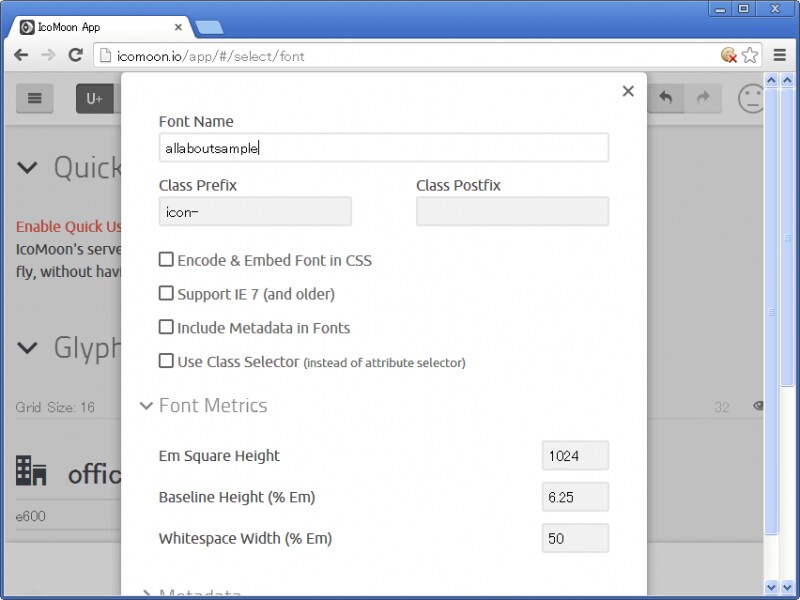Screen dimensions: 800x600
Task: Click the browser forward arrow
Action: click(x=48, y=55)
